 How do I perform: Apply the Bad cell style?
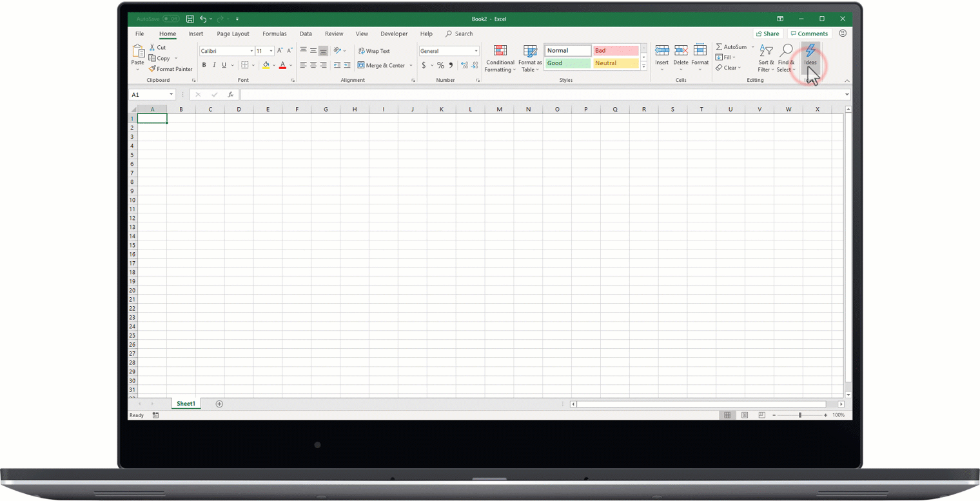(616, 50)
